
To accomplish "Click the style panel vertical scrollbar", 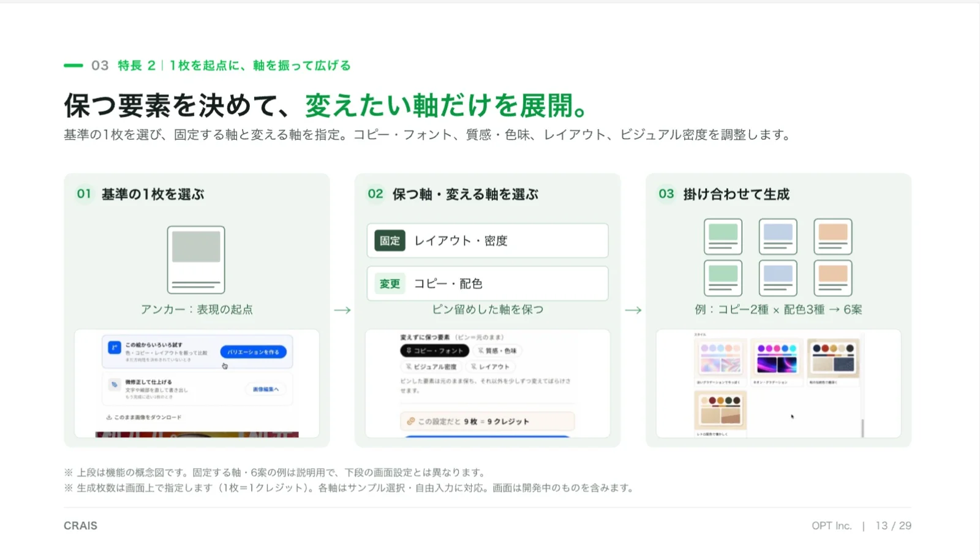I will click(862, 428).
